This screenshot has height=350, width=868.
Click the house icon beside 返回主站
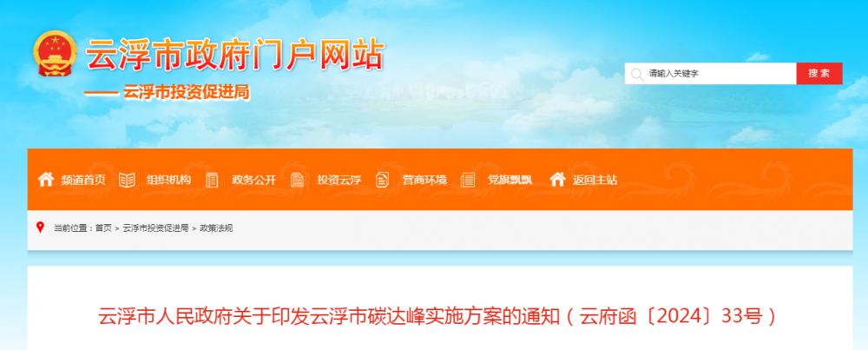coord(557,180)
